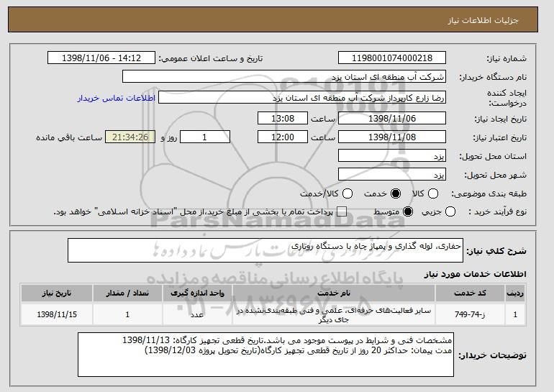554x392 pixels.
Task: Click the remaining days field showing 1
Action: coord(205,137)
